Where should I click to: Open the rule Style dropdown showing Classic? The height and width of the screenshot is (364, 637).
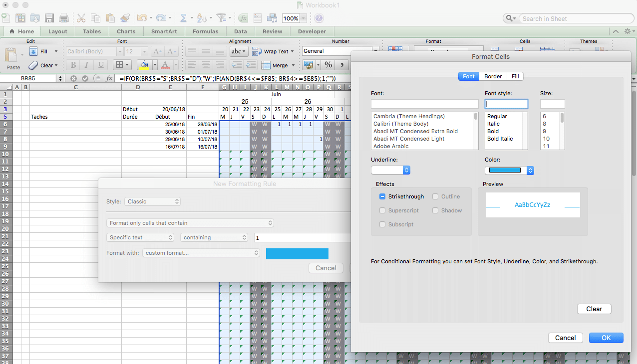(x=152, y=202)
